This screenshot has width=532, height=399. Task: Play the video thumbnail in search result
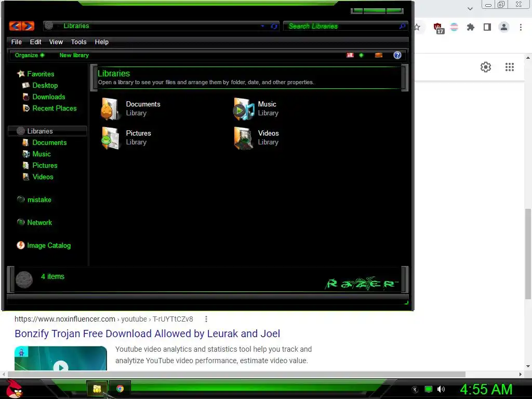tap(61, 359)
